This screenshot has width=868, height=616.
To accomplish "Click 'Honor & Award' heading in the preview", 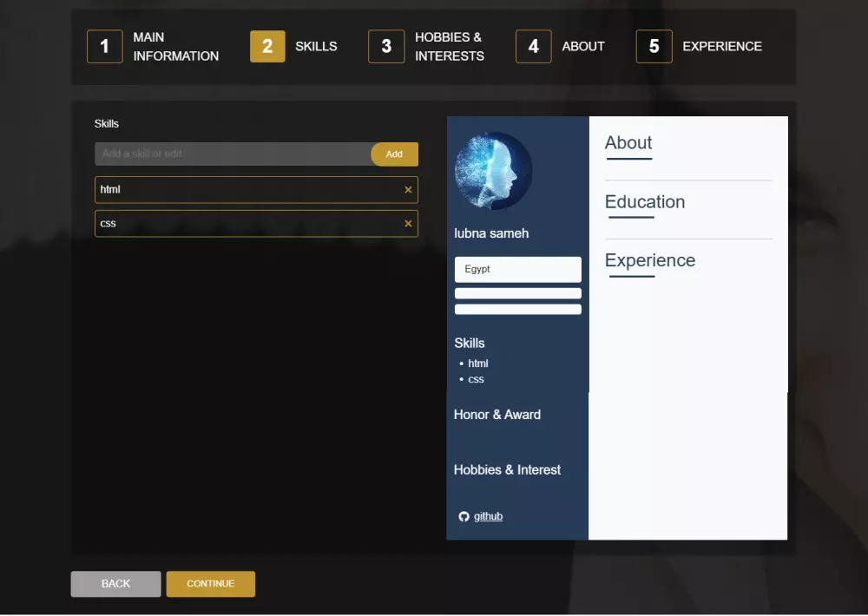I will point(497,415).
